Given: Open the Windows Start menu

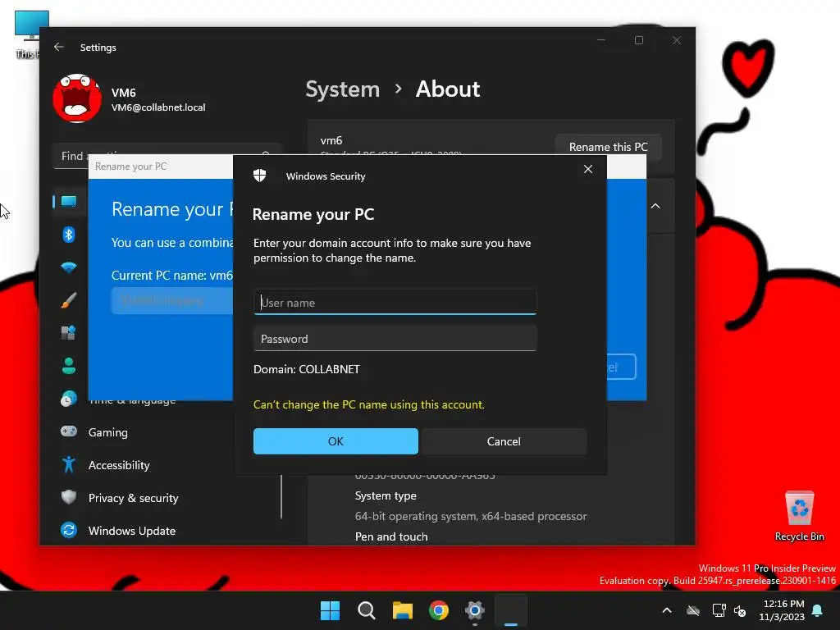Looking at the screenshot, I should (x=330, y=610).
